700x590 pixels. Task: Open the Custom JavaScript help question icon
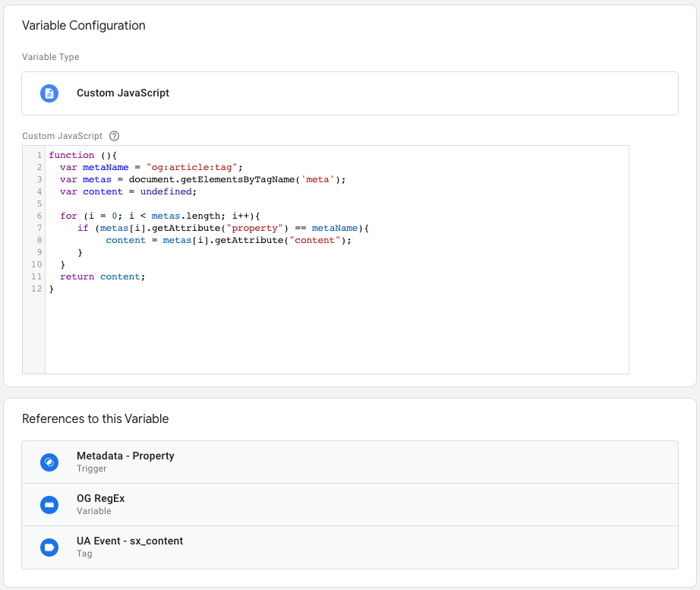tap(115, 136)
